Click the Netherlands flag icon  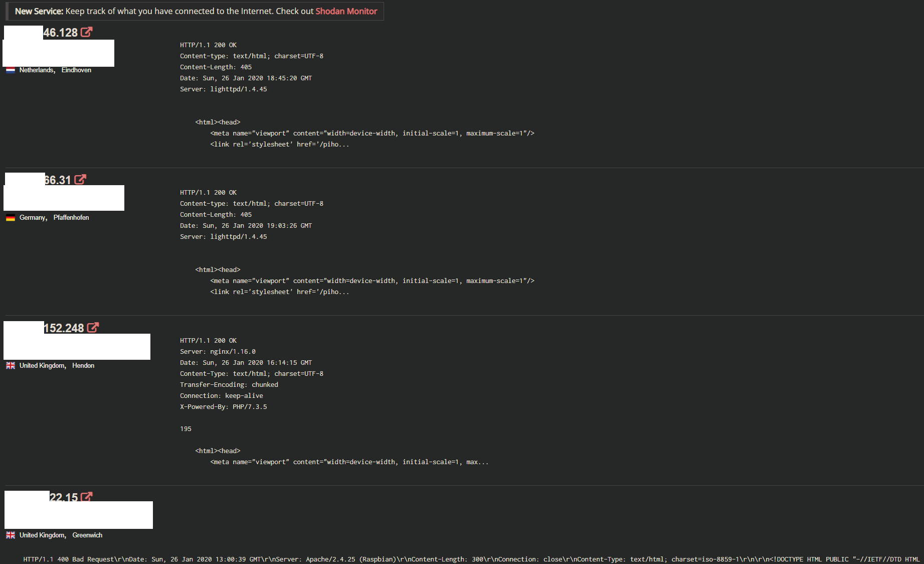pyautogui.click(x=11, y=70)
